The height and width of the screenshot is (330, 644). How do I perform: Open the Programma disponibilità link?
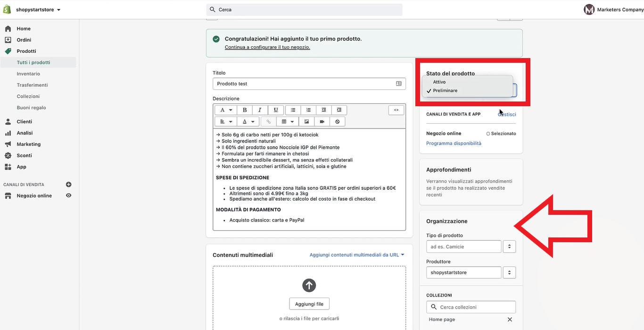click(x=454, y=144)
